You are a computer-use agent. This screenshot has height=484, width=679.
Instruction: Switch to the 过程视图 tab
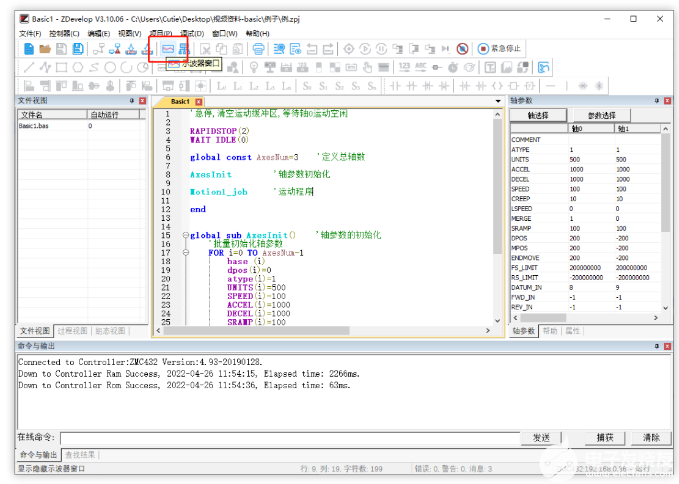(72, 330)
